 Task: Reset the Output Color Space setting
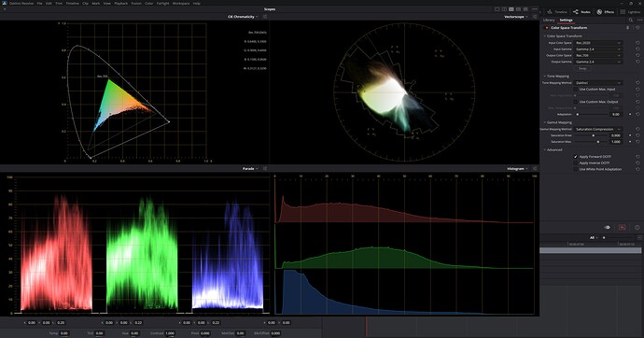(x=637, y=55)
